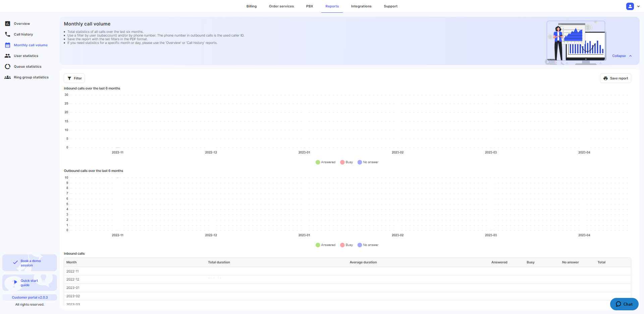Open Ring group statistics report
644x314 pixels.
point(31,77)
